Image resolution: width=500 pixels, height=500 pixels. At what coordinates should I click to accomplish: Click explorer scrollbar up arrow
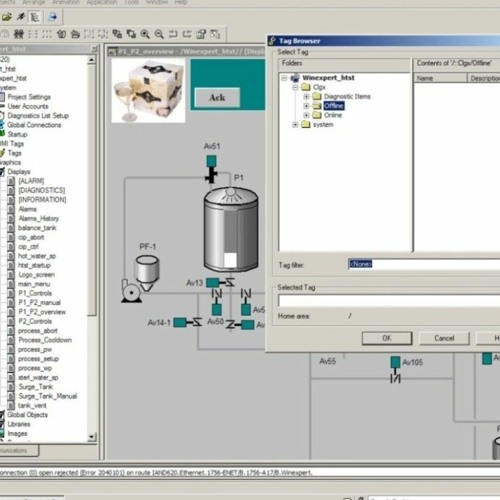click(92, 60)
